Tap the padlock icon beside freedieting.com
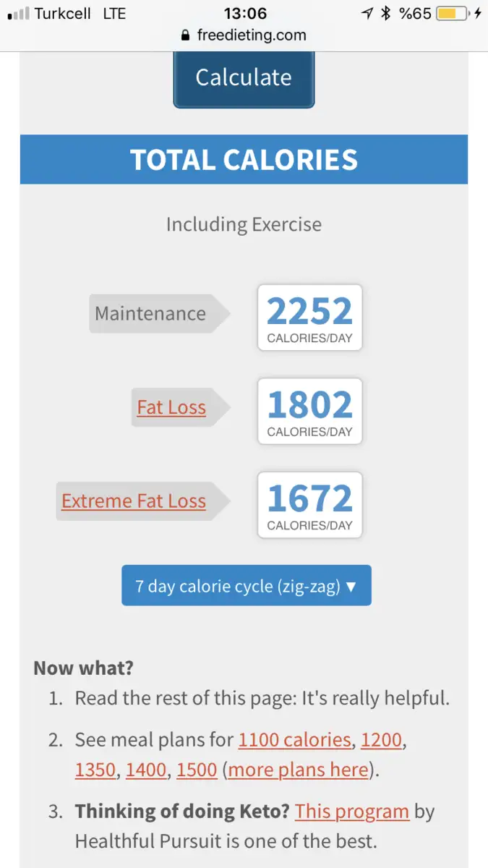This screenshot has height=868, width=488. click(x=186, y=35)
